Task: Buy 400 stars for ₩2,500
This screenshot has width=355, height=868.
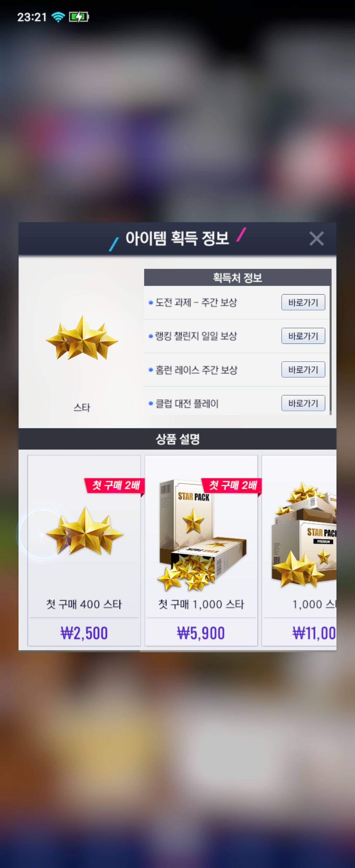Action: 84,633
